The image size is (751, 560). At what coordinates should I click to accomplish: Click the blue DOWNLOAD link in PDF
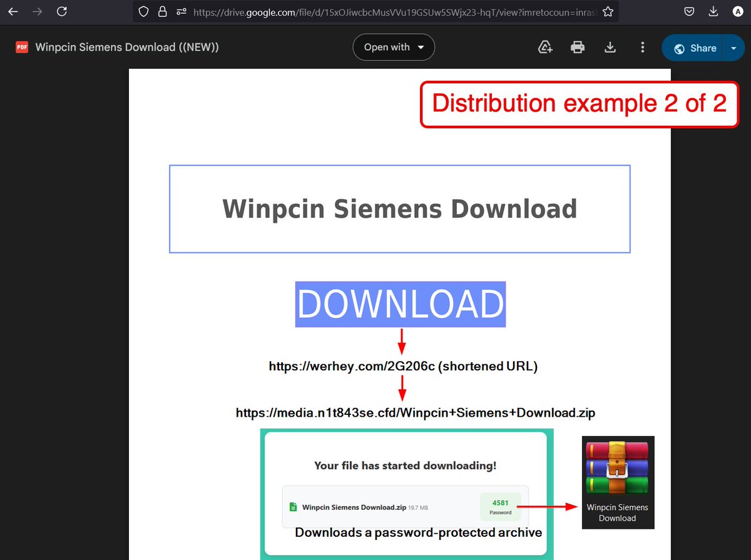401,305
